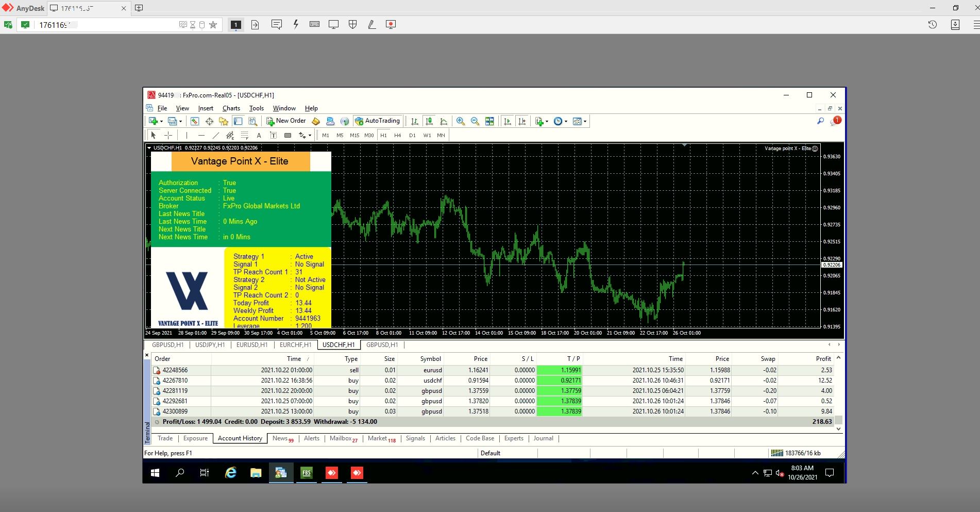Open Periodicity clock dropdown arrow
The width and height of the screenshot is (980, 512).
(566, 122)
